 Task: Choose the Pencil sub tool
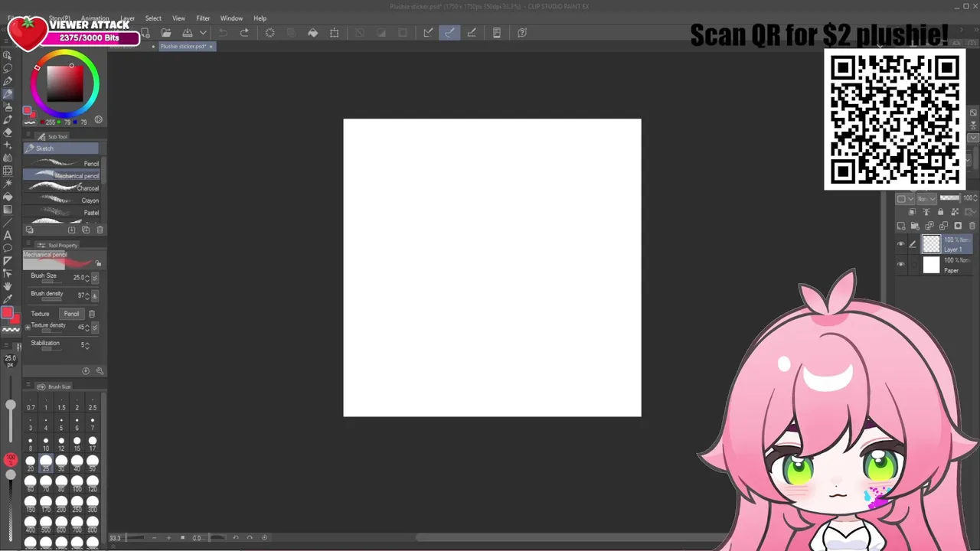(x=61, y=163)
